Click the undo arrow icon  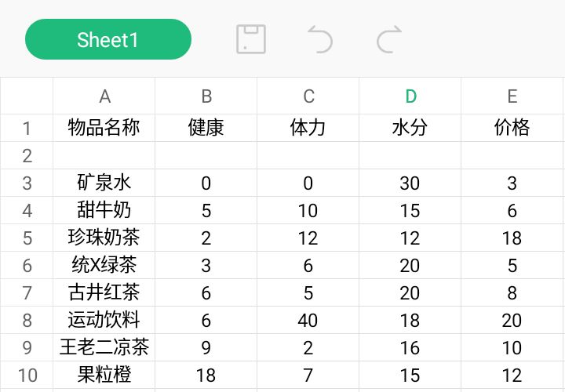point(319,39)
